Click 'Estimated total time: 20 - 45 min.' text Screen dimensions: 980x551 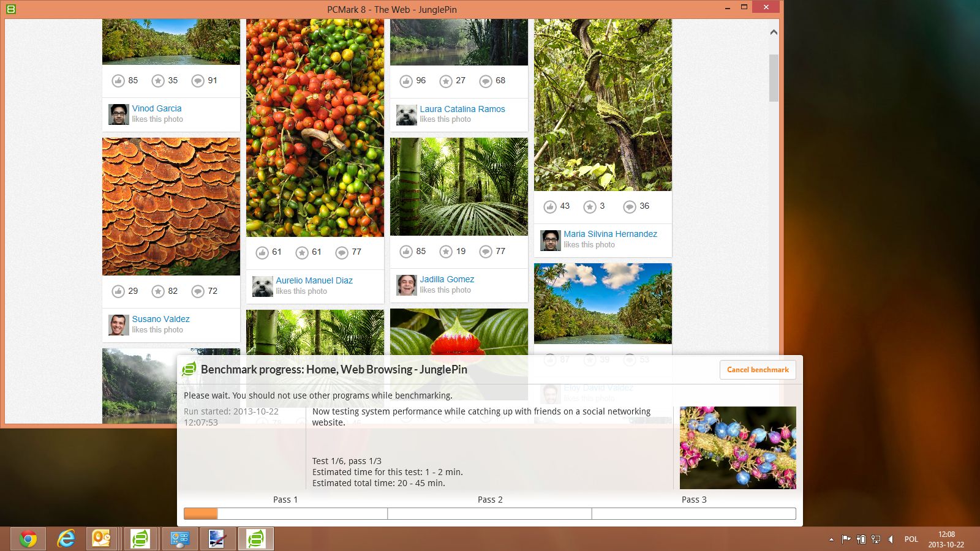[379, 483]
